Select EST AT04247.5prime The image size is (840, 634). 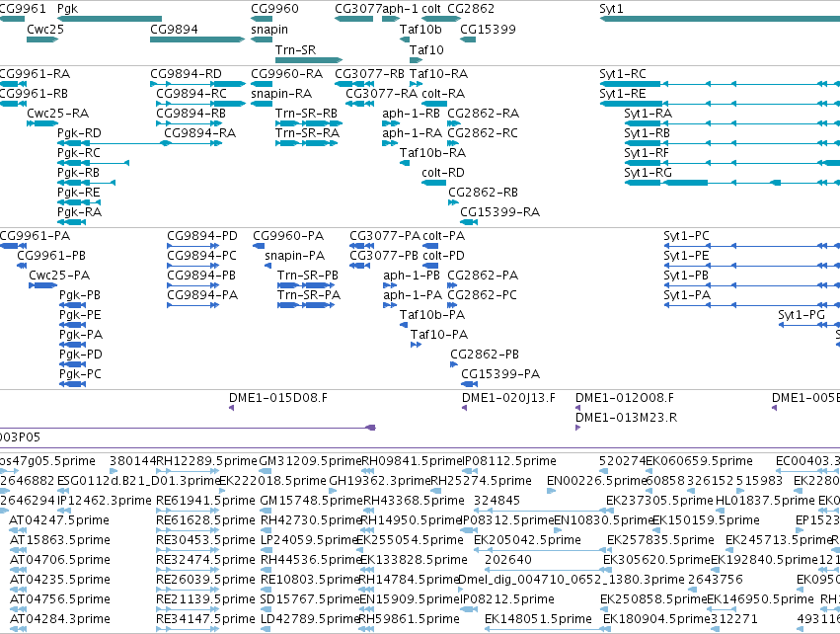(18, 530)
